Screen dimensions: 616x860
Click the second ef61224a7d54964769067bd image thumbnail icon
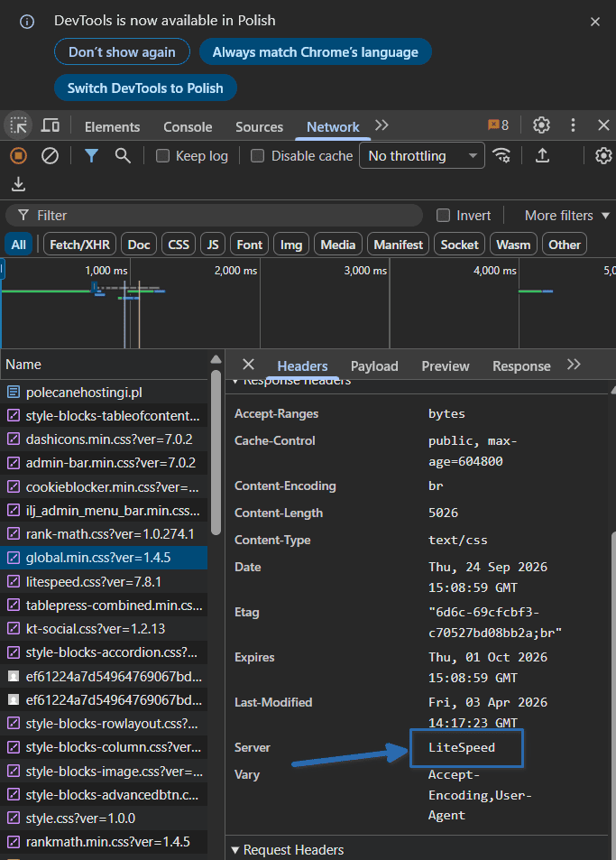[14, 700]
